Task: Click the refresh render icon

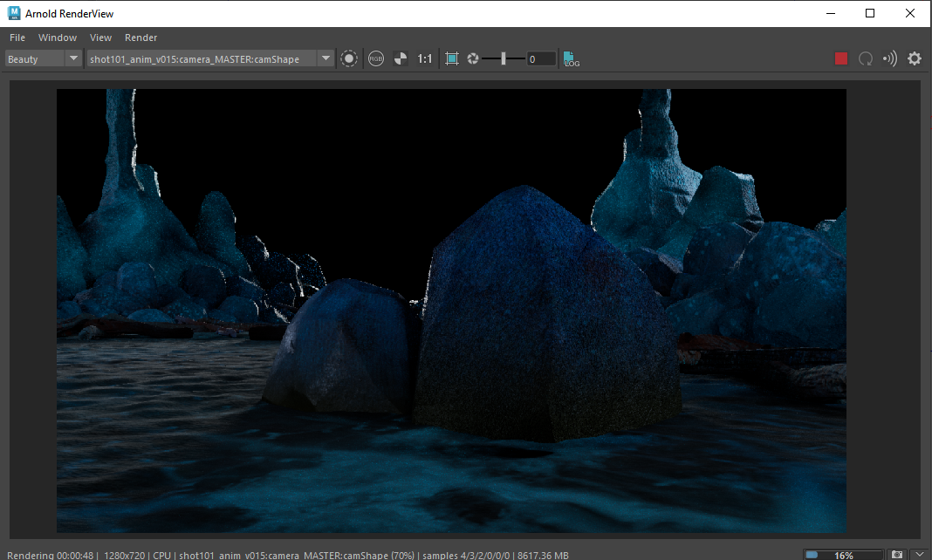Action: click(866, 58)
